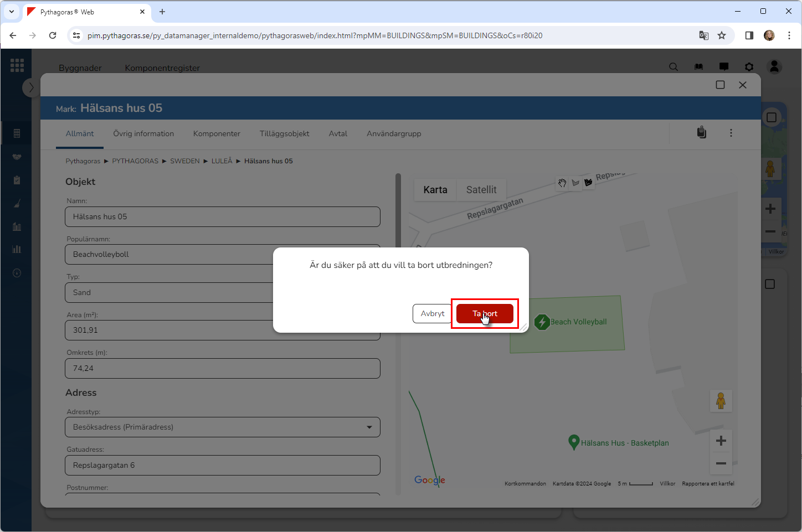Click the LULEÅ breadcrumb link

point(222,161)
